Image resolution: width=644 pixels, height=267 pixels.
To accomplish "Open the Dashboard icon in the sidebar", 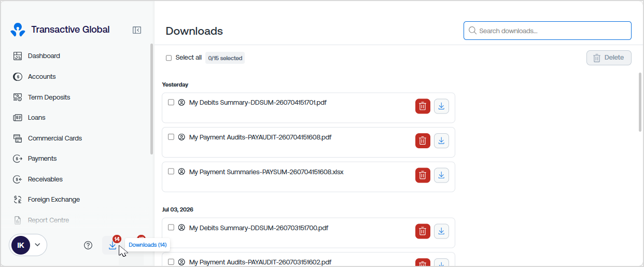I will coord(18,56).
